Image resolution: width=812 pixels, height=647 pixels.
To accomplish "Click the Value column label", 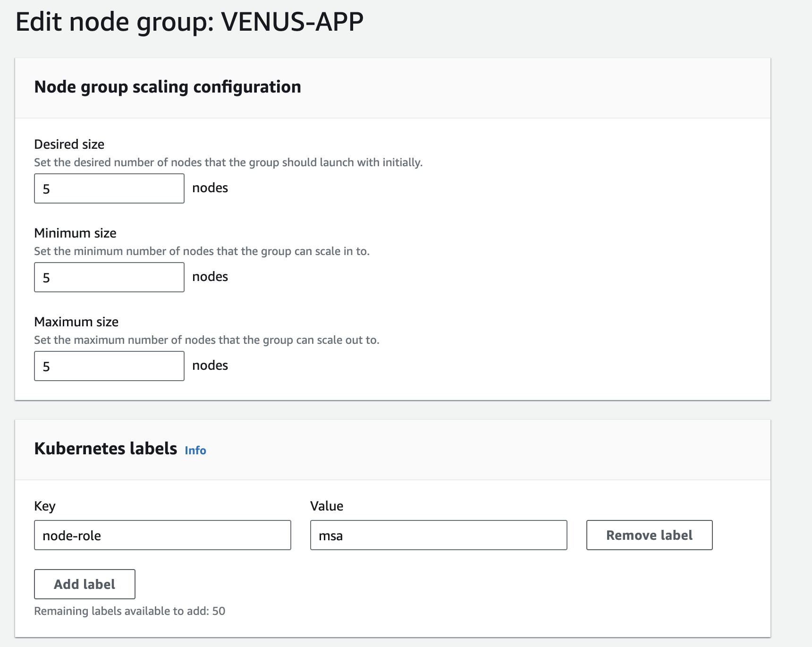I will pyautogui.click(x=327, y=506).
